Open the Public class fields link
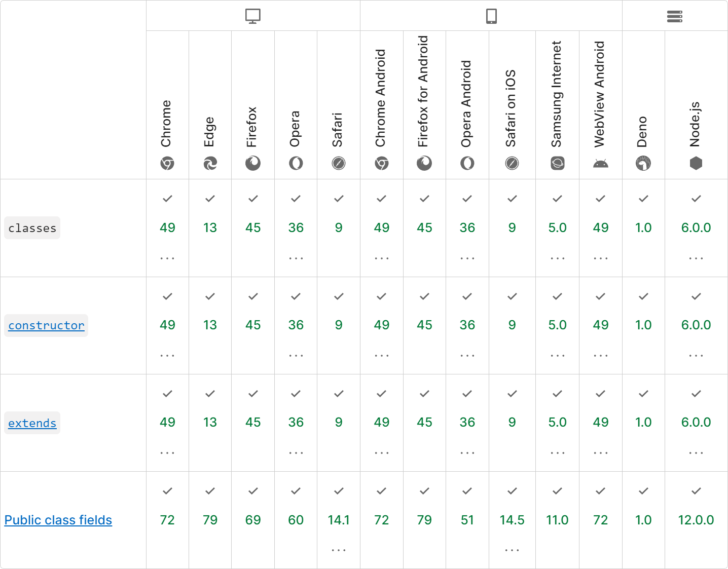Screen dimensions: 728x569 pyautogui.click(x=58, y=520)
